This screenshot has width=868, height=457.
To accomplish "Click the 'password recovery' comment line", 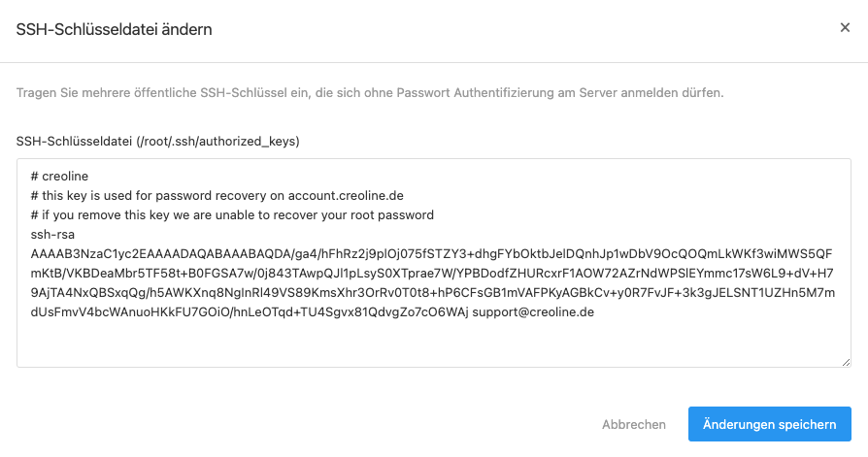I will tap(217, 195).
